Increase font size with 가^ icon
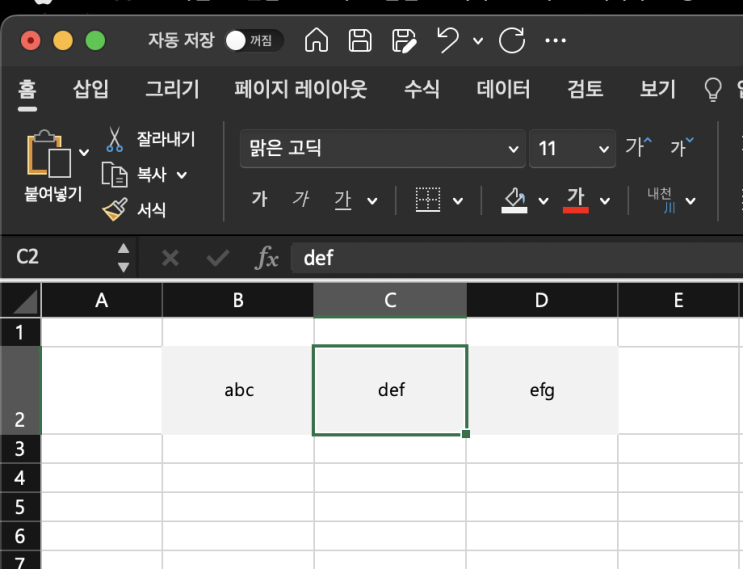The image size is (743, 569). [x=638, y=146]
